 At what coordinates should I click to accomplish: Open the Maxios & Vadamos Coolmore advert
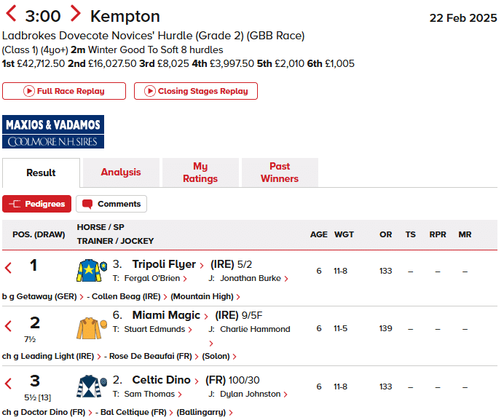click(x=53, y=132)
